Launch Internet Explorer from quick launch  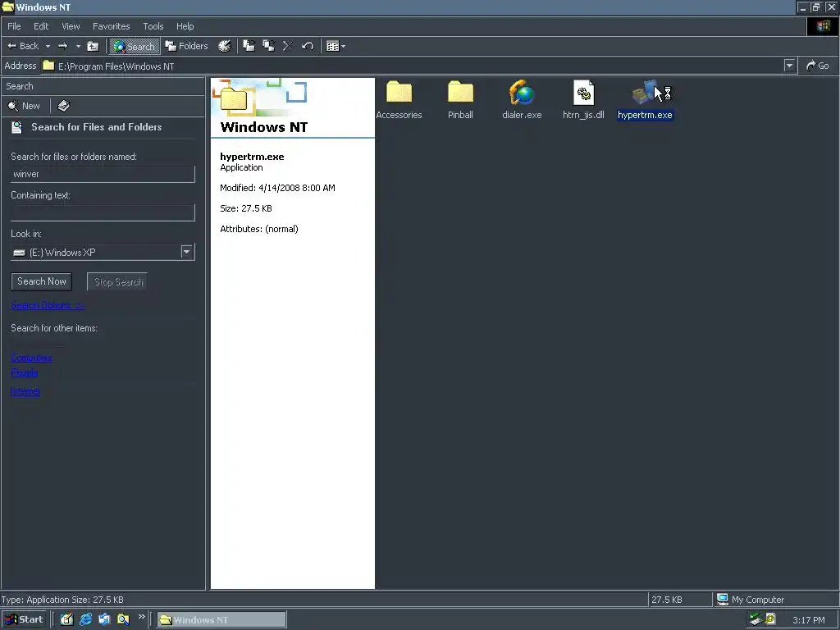(85, 619)
